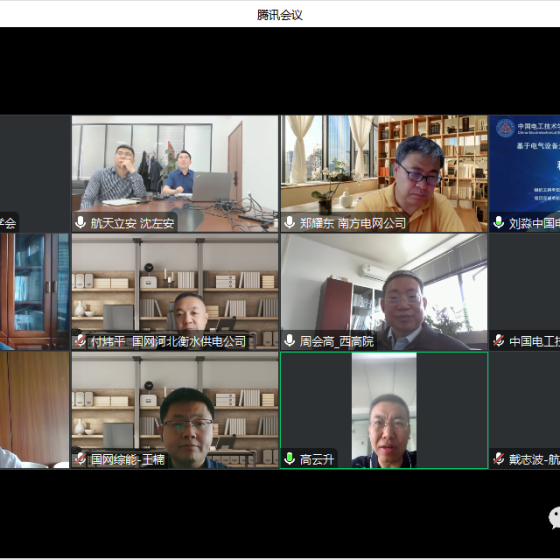Click green microphone icon beside 刘淼中国电
This screenshot has height=560, width=560.
[499, 222]
